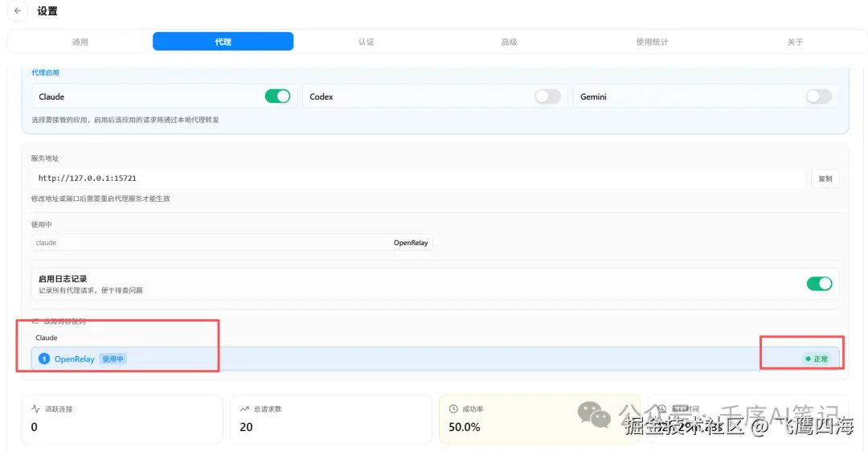Select the 代理 tab

coord(223,42)
